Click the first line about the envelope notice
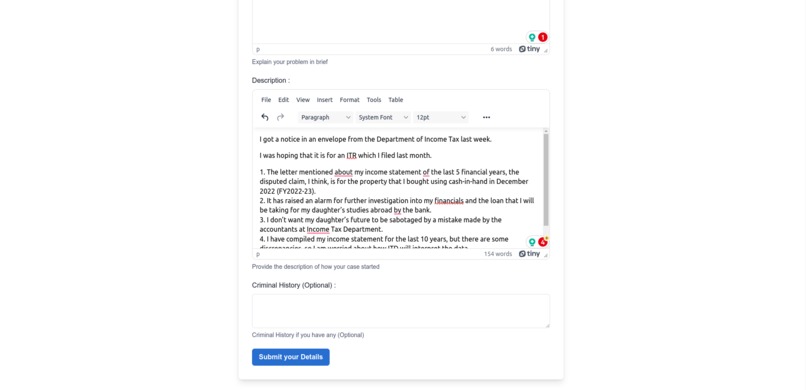Viewport: 806px width, 390px height. [x=376, y=139]
